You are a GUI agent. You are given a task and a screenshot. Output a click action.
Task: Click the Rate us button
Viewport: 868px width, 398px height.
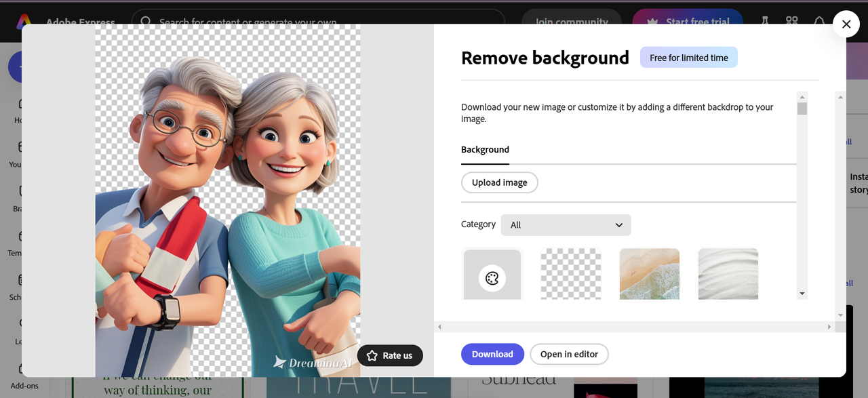390,355
